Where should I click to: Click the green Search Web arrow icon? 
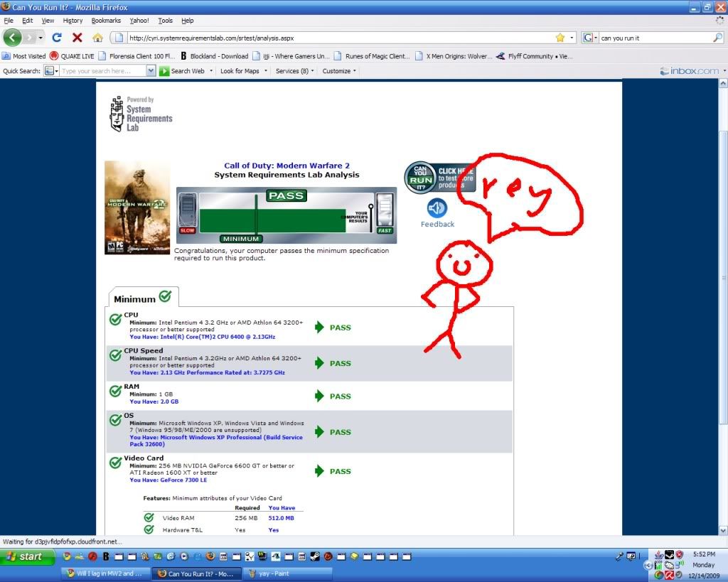pyautogui.click(x=164, y=71)
